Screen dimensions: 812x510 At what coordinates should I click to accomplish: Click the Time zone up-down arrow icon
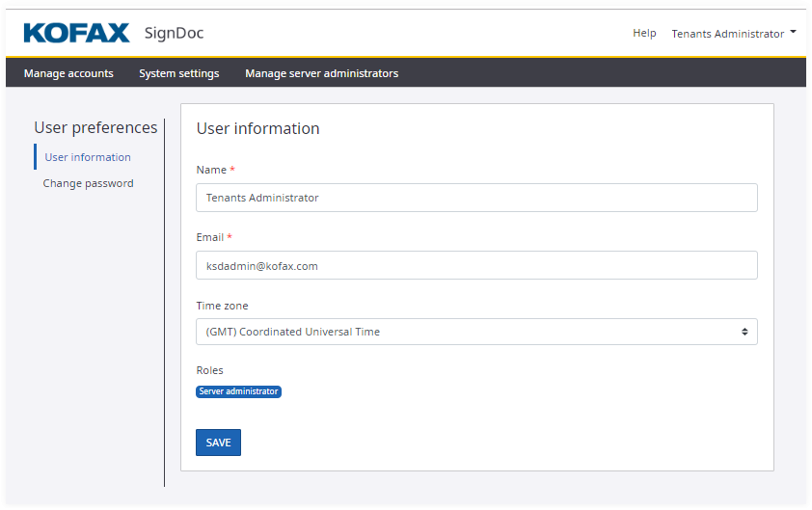pyautogui.click(x=744, y=332)
